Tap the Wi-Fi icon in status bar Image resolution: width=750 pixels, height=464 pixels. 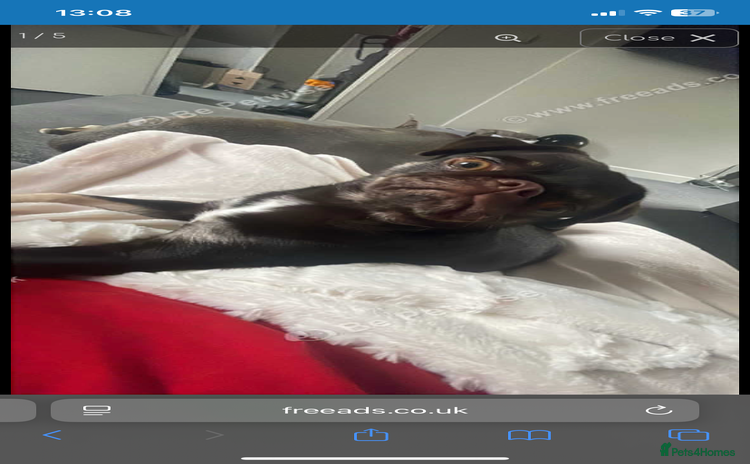click(x=649, y=13)
